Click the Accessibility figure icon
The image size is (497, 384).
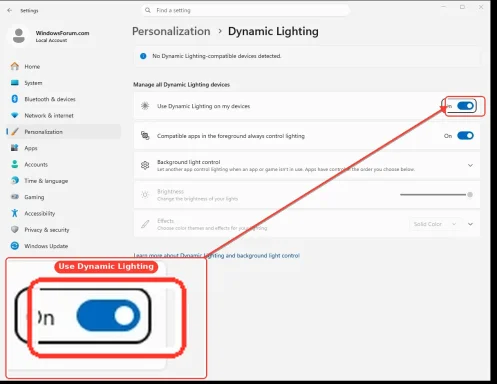point(15,213)
